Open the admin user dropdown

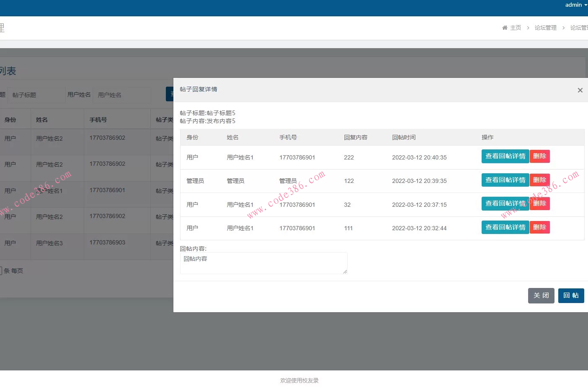pos(576,5)
